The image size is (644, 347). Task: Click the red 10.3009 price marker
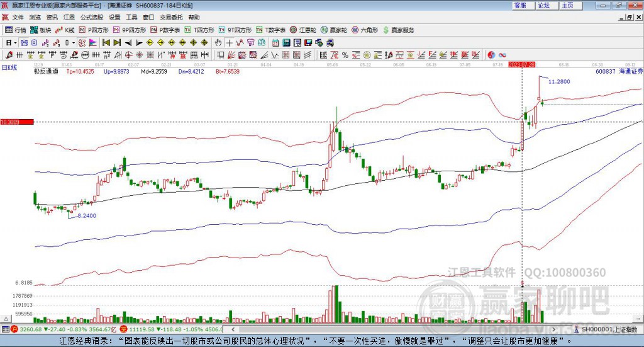17,122
